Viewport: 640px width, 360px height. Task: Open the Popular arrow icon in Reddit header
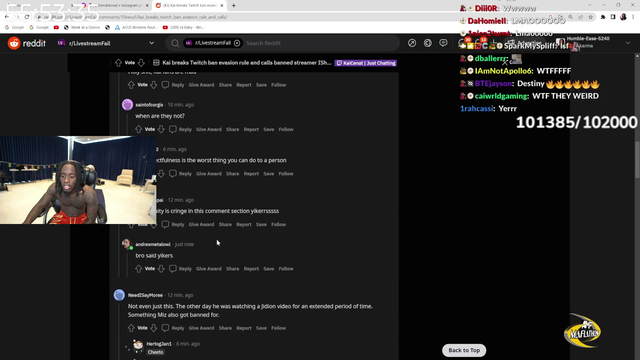click(412, 43)
